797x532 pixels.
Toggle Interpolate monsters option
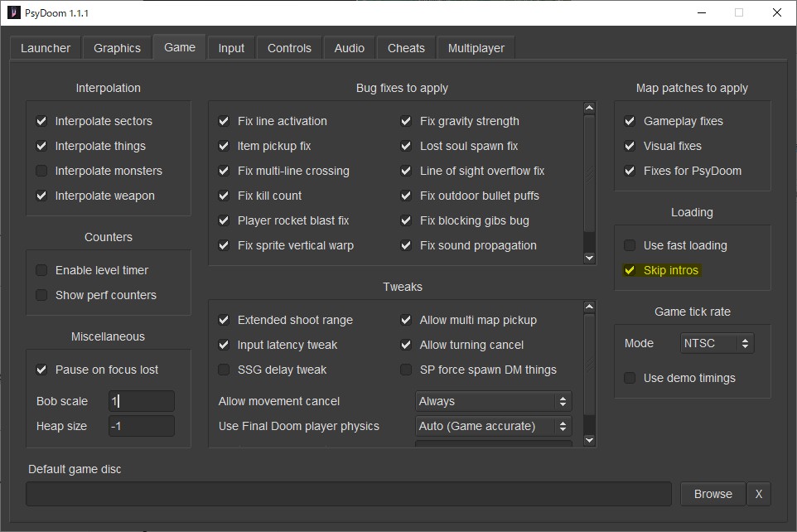[x=41, y=171]
